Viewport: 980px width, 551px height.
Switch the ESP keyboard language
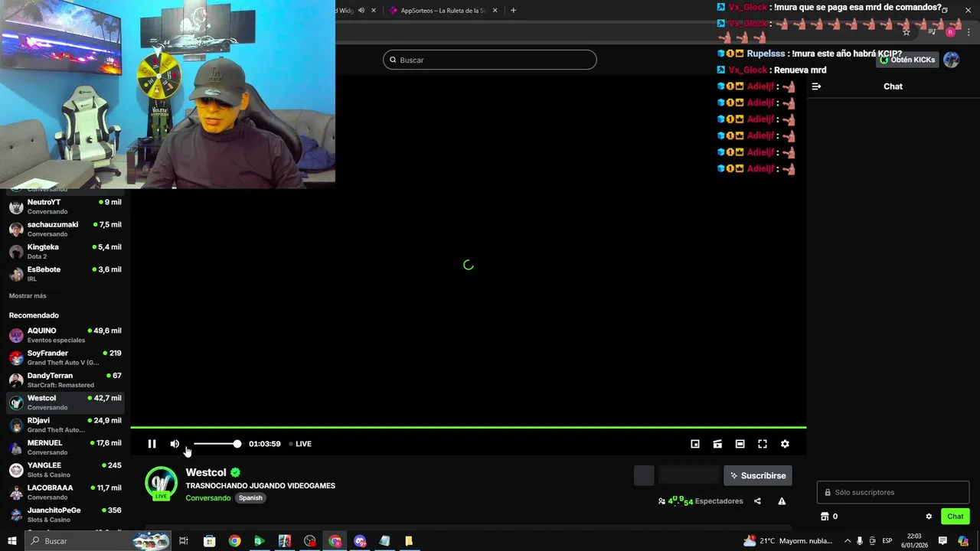click(x=887, y=541)
